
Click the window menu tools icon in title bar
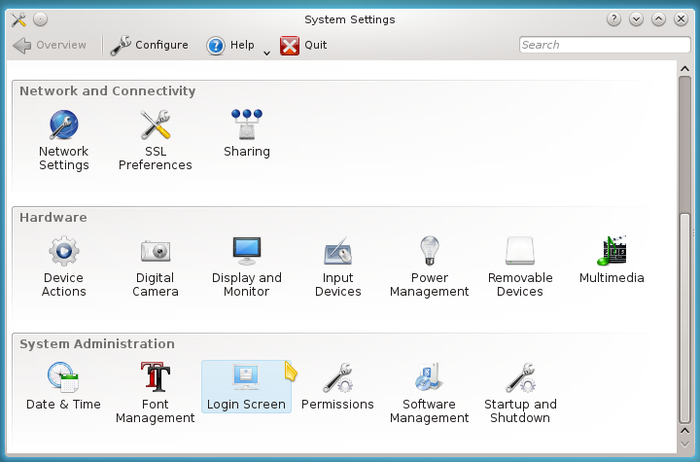click(19, 19)
